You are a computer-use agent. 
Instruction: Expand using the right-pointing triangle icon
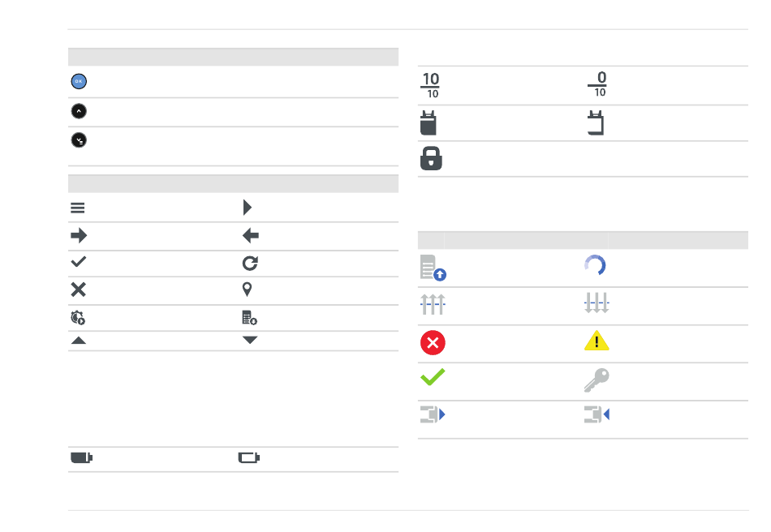tap(248, 208)
